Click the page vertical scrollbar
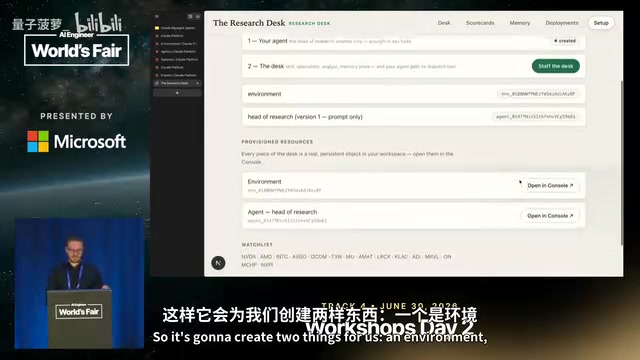Image resolution: width=640 pixels, height=360 pixels. point(622,163)
